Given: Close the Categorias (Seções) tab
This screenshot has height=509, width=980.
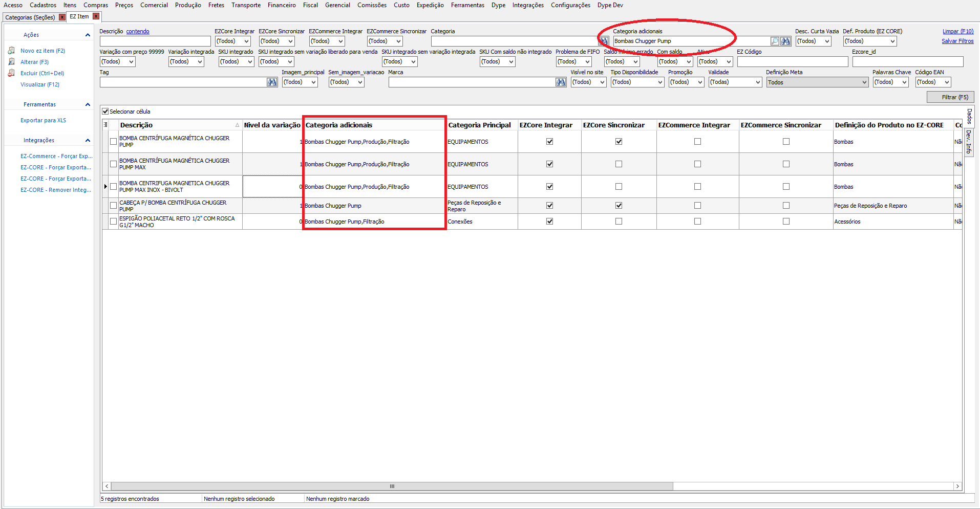Looking at the screenshot, I should click(62, 17).
